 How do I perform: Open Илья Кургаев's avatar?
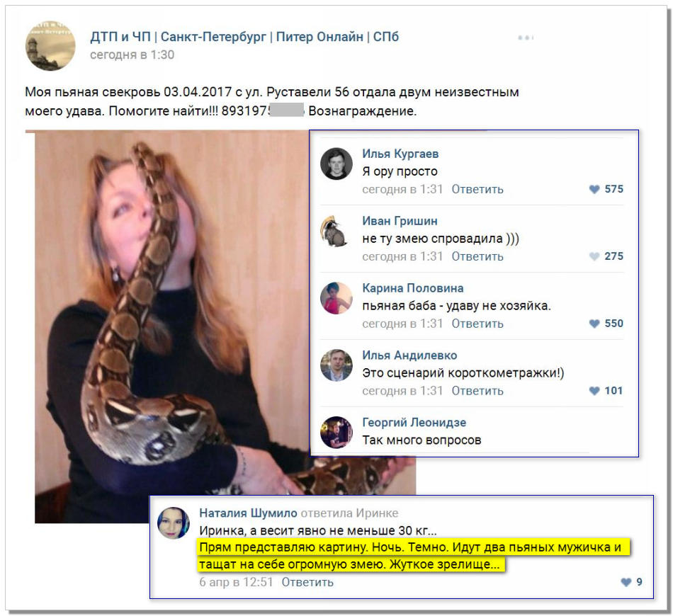tap(336, 164)
